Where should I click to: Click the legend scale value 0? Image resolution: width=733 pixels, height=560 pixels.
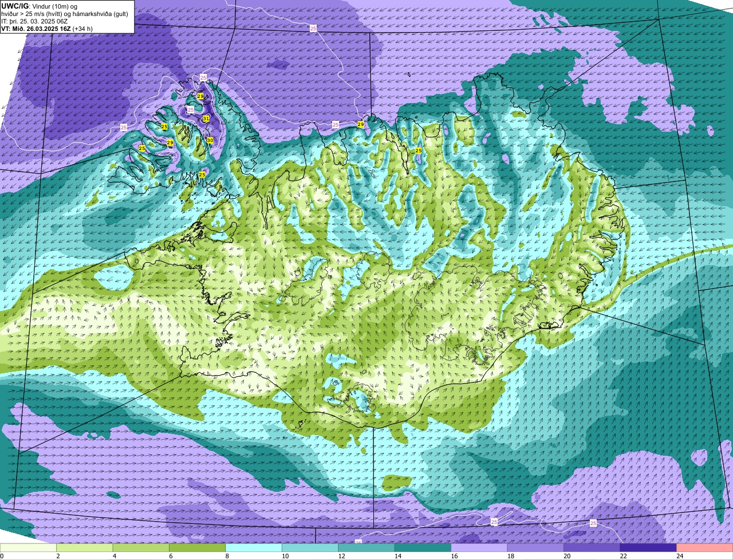[2, 556]
